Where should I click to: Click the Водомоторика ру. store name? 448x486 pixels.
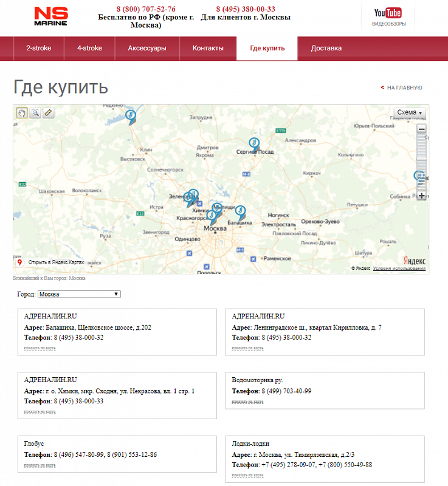click(x=257, y=380)
